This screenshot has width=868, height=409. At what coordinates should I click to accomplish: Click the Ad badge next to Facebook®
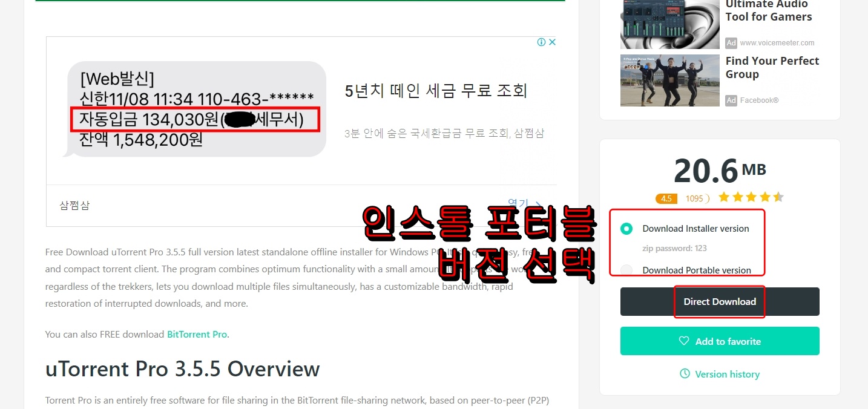(731, 100)
